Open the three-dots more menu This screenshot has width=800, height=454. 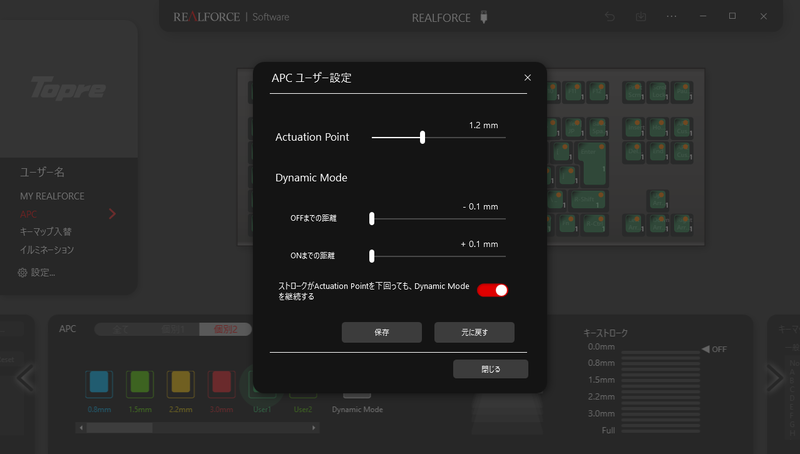(x=671, y=16)
